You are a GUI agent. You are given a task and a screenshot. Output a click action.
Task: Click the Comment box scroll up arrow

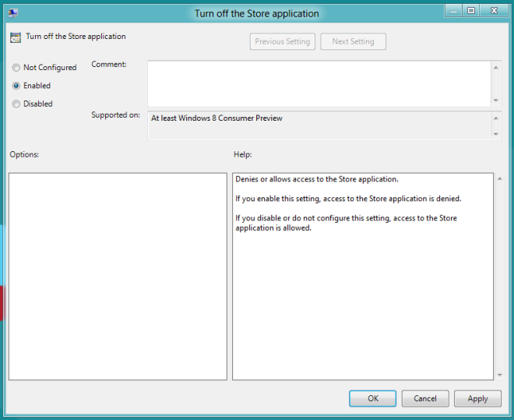point(496,67)
